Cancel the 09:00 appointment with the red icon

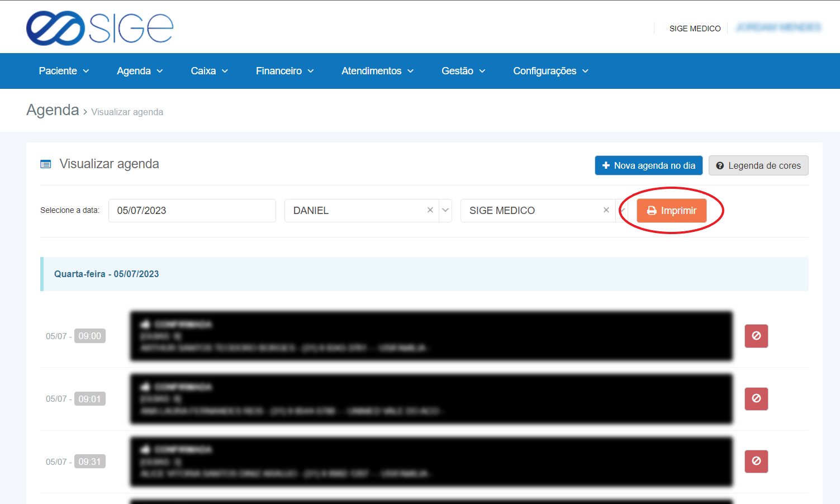tap(756, 336)
